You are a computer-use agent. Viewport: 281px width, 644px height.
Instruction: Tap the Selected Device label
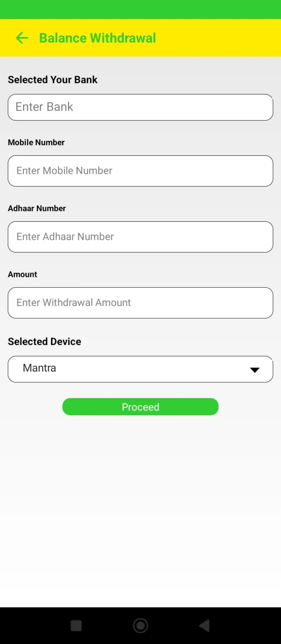pyautogui.click(x=45, y=342)
